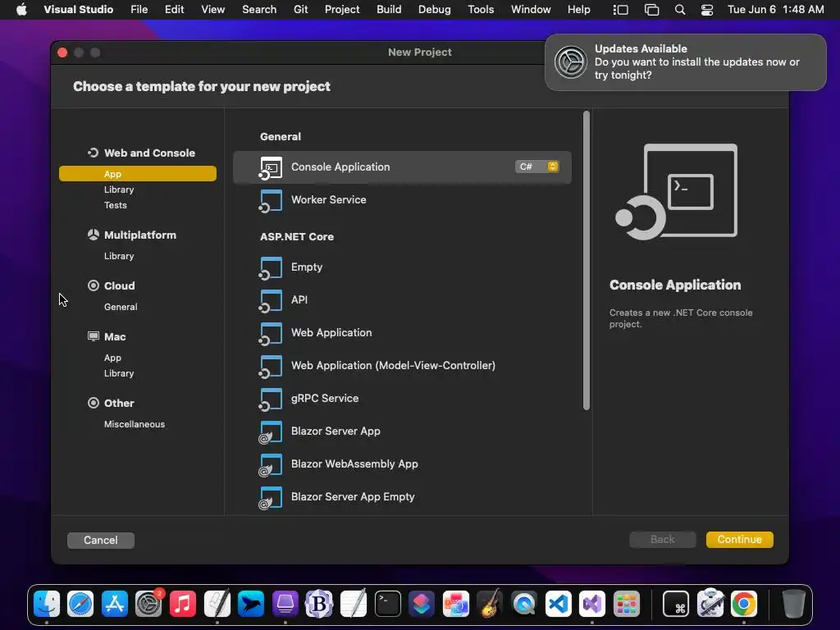Click the API template icon
The height and width of the screenshot is (630, 840).
(271, 300)
